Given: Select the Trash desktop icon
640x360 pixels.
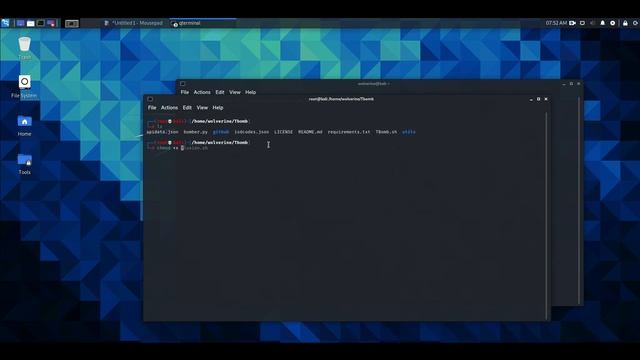Looking at the screenshot, I should [x=24, y=48].
